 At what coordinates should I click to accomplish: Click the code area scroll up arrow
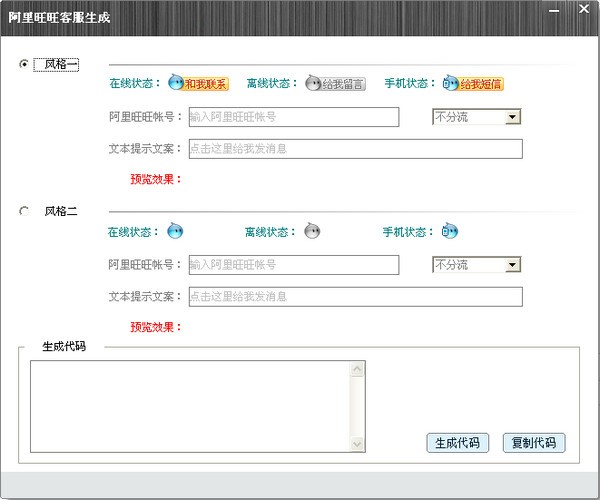click(x=357, y=369)
